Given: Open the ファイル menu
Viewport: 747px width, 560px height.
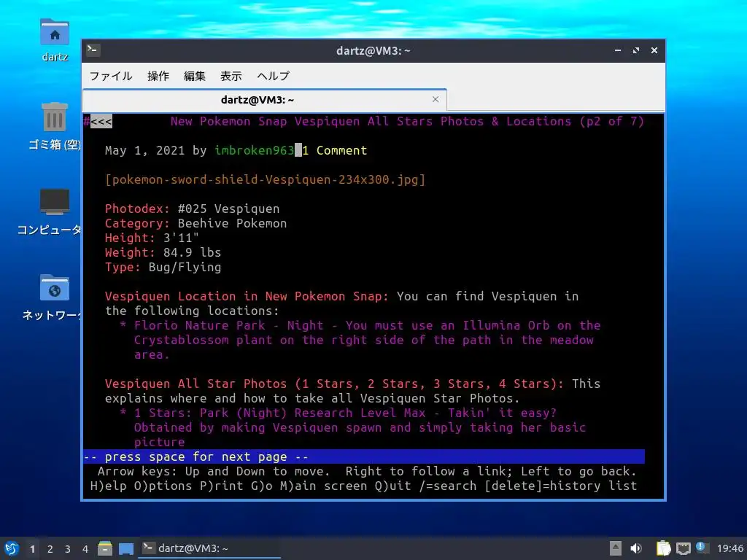Looking at the screenshot, I should click(x=111, y=76).
